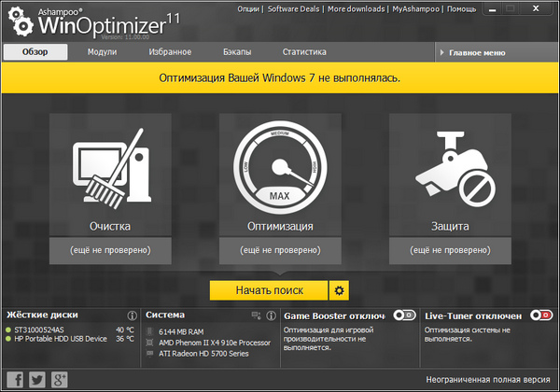Open the Бэкапы tab
The height and width of the screenshot is (392, 560).
point(236,52)
